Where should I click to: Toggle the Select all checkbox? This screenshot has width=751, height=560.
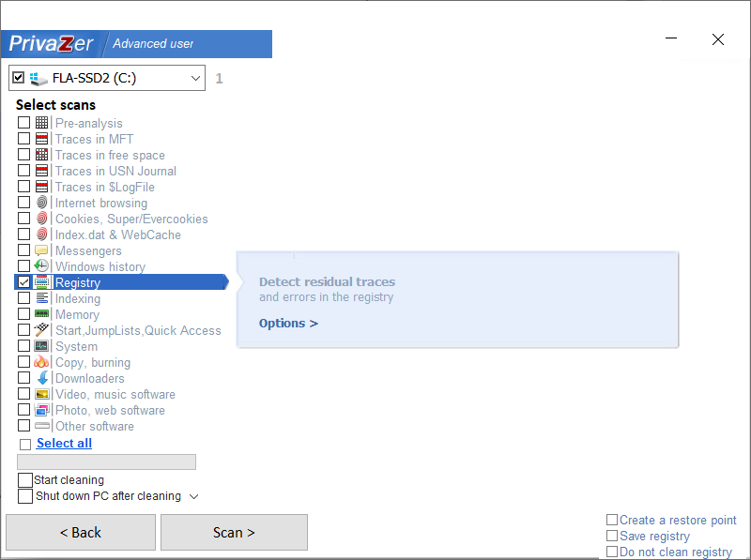point(25,445)
